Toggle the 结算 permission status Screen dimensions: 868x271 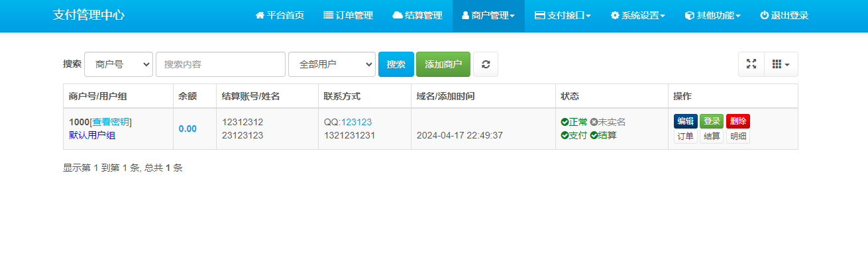(603, 135)
